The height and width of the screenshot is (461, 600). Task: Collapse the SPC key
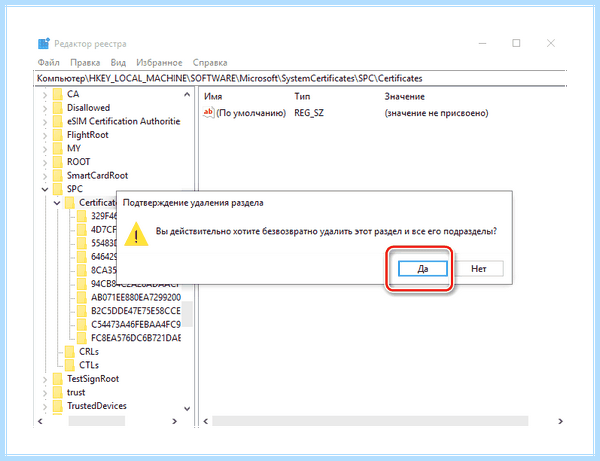[45, 189]
